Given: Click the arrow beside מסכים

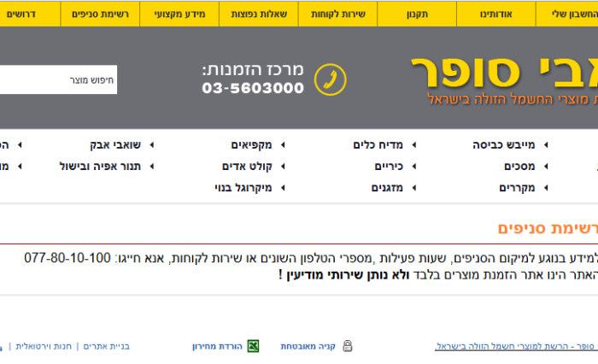Looking at the screenshot, I should tap(546, 167).
